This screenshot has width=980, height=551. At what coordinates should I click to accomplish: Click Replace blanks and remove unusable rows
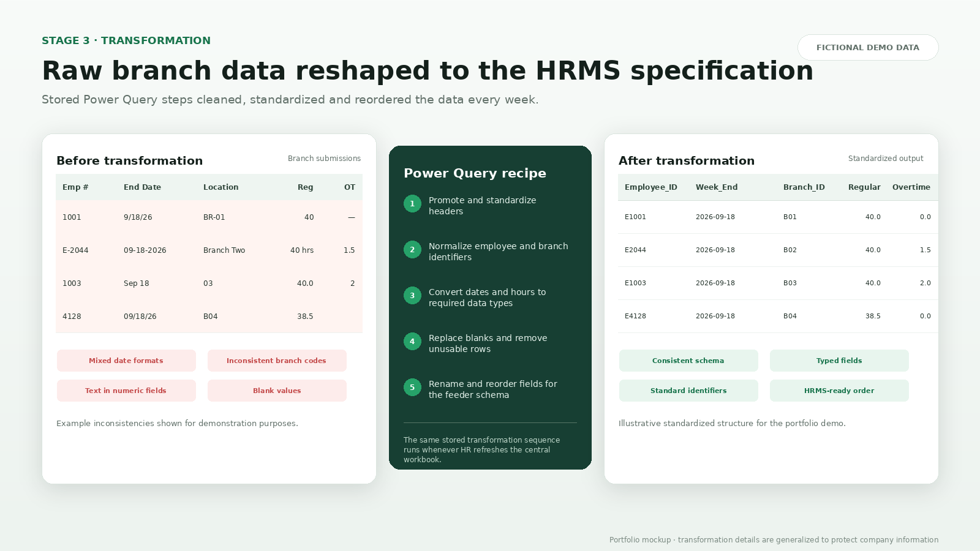(x=488, y=343)
